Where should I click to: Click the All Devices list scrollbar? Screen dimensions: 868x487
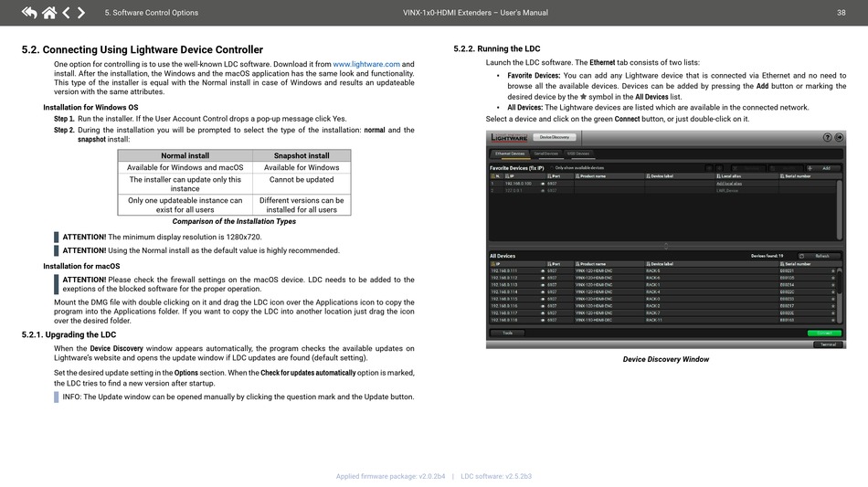coord(840,295)
